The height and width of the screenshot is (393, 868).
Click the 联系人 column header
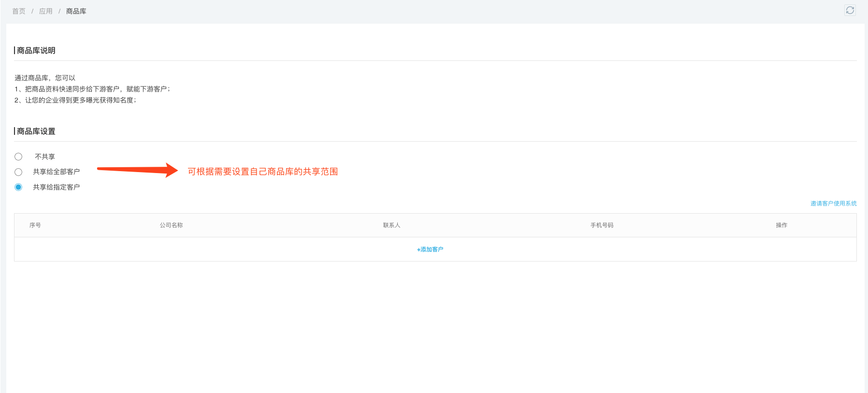pyautogui.click(x=392, y=225)
